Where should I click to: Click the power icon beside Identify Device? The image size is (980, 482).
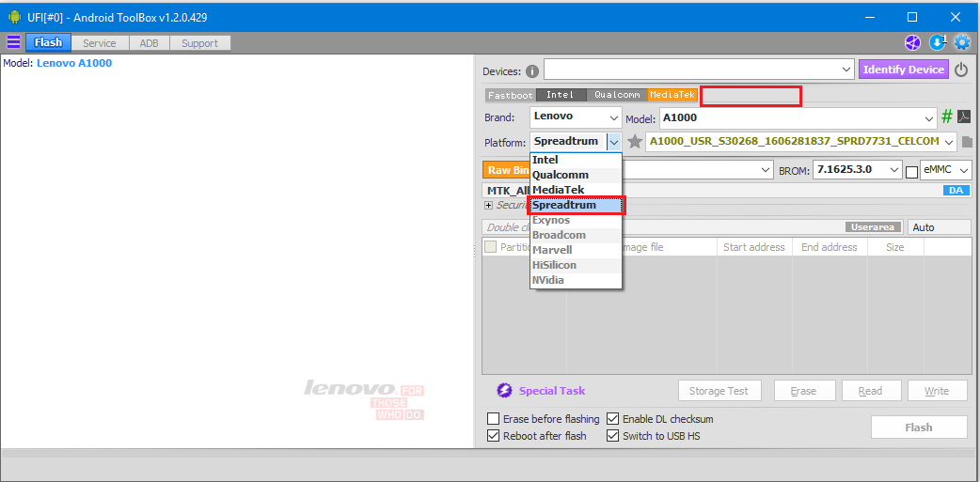click(961, 70)
